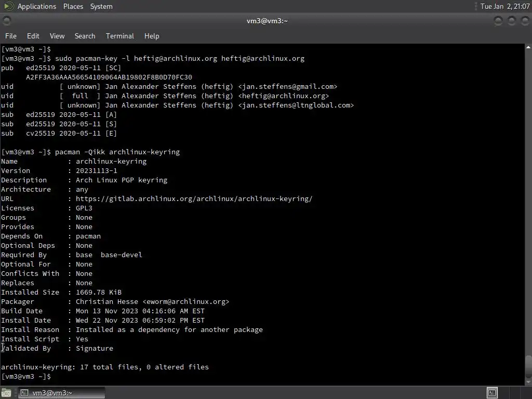This screenshot has width=532, height=399.
Task: Click the version value 20231113-1
Action: click(96, 170)
